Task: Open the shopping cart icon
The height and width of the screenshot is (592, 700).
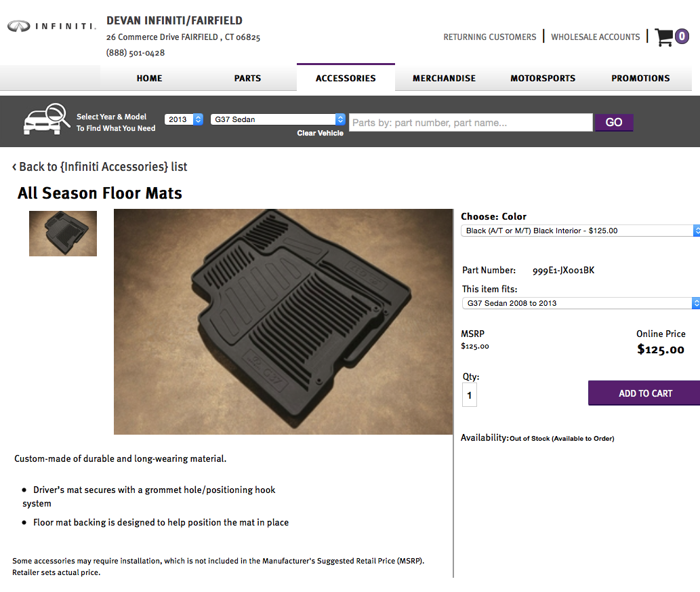Action: (664, 37)
